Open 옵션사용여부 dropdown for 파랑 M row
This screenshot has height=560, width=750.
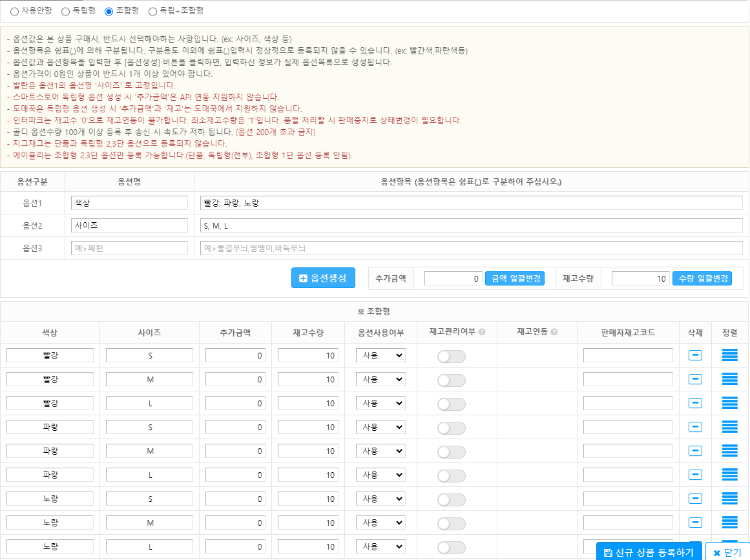380,451
